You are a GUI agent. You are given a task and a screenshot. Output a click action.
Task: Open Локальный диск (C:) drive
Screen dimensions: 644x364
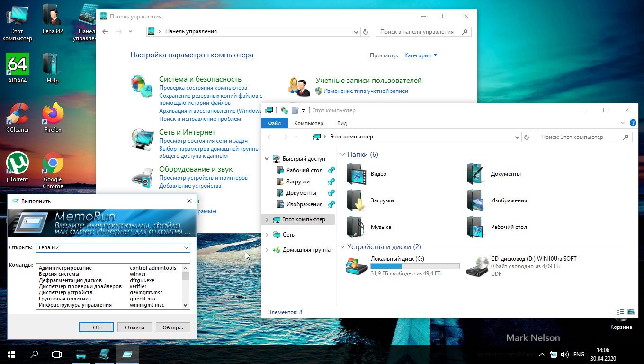pyautogui.click(x=402, y=266)
